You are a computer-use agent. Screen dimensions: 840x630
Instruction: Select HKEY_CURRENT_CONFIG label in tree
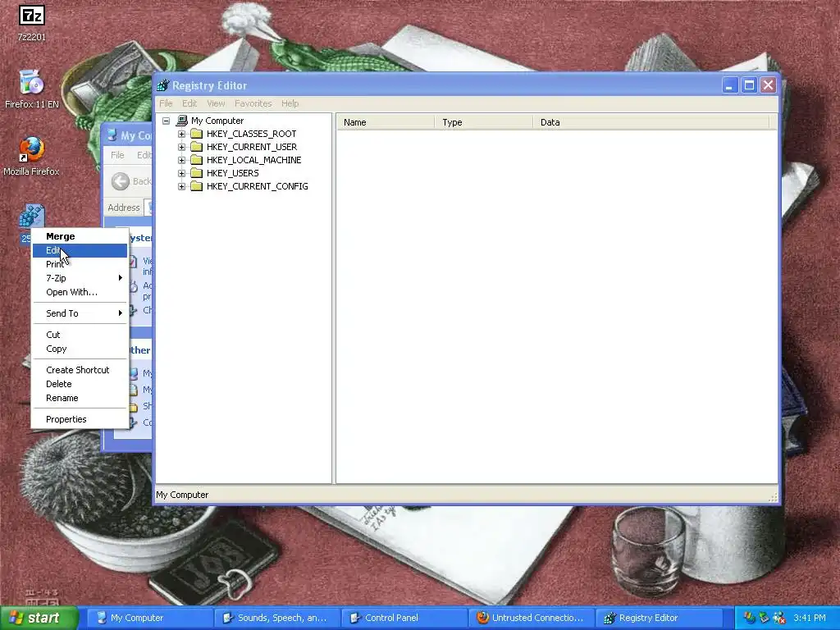pos(257,186)
